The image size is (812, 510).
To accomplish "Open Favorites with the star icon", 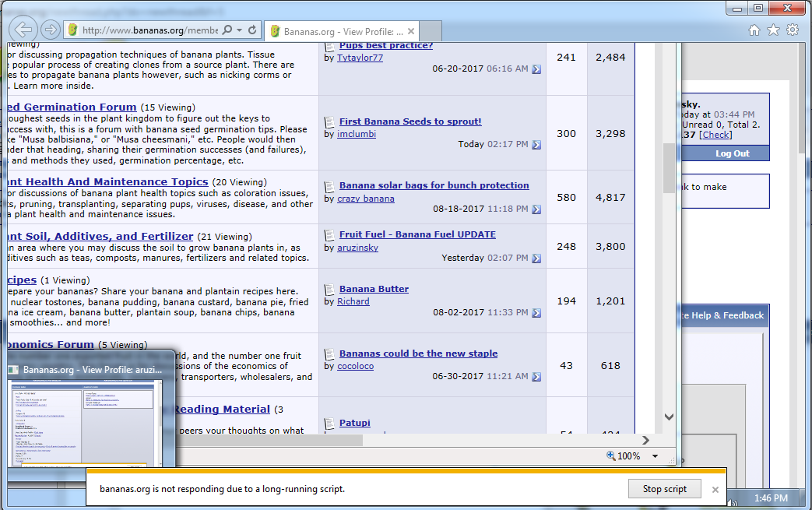I will [x=773, y=30].
